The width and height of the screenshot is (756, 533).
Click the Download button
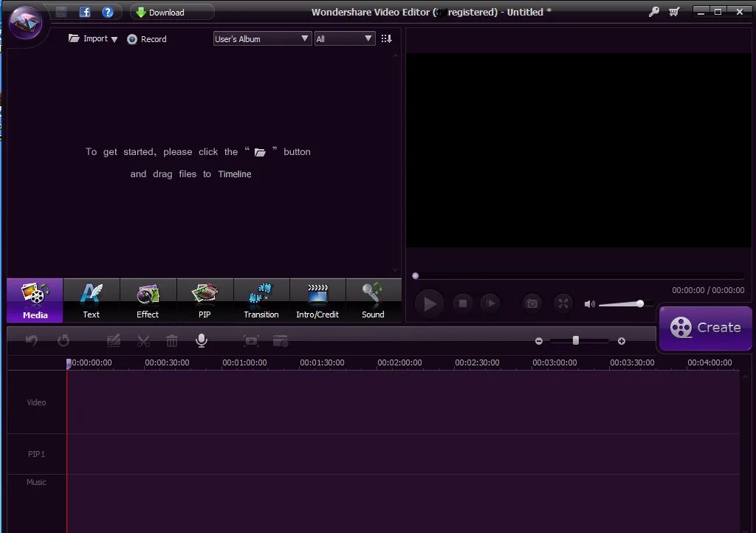point(171,12)
